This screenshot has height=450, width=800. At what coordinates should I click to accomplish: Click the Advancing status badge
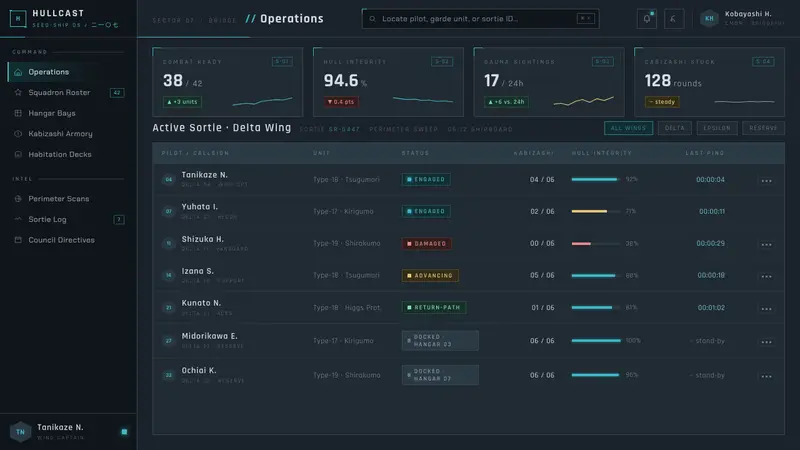[430, 276]
